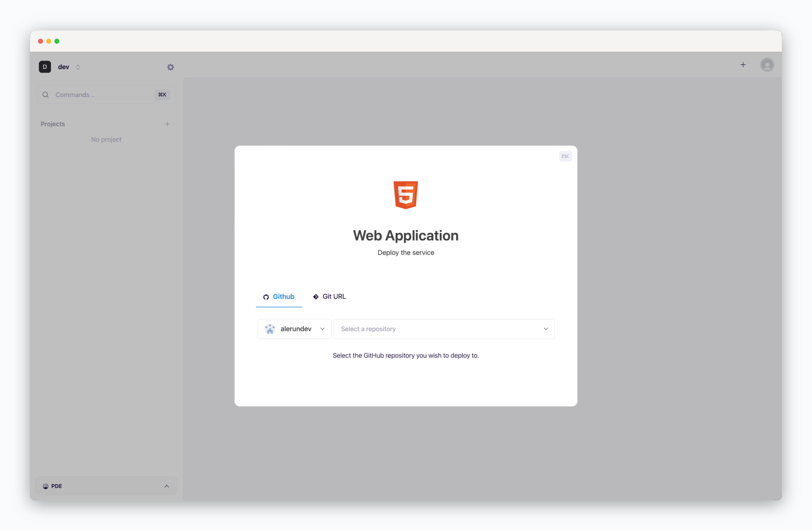Click the search magnifier icon

45,95
